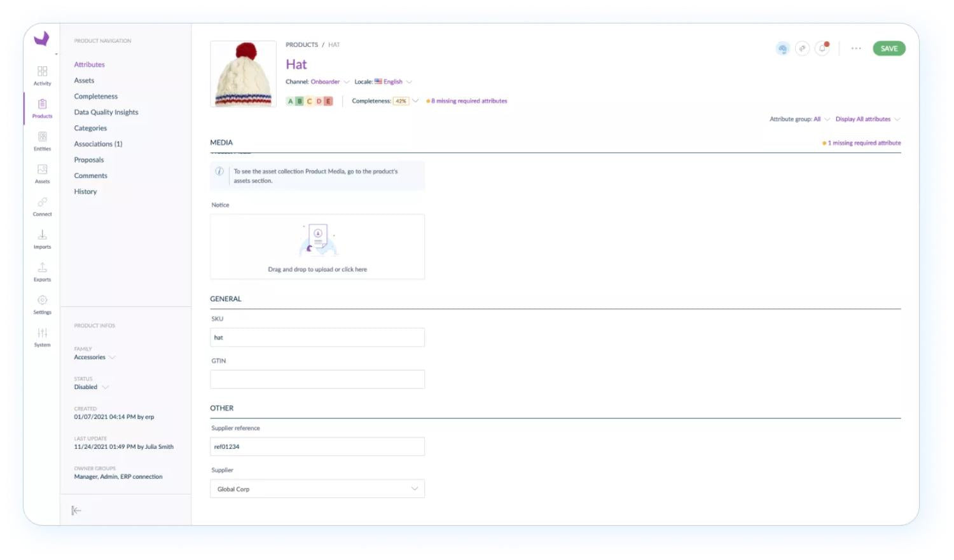Change the Channel Onboarder dropdown

pyautogui.click(x=330, y=82)
